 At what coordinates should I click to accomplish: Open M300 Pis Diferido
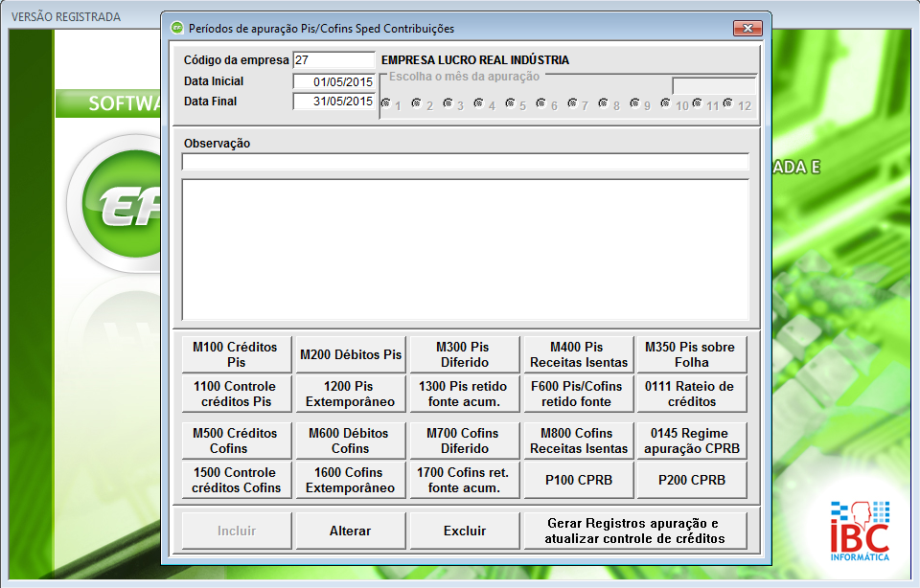(x=464, y=354)
